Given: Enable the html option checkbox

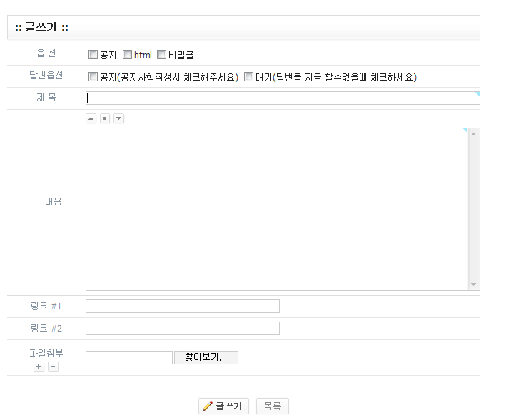Looking at the screenshot, I should tap(127, 55).
